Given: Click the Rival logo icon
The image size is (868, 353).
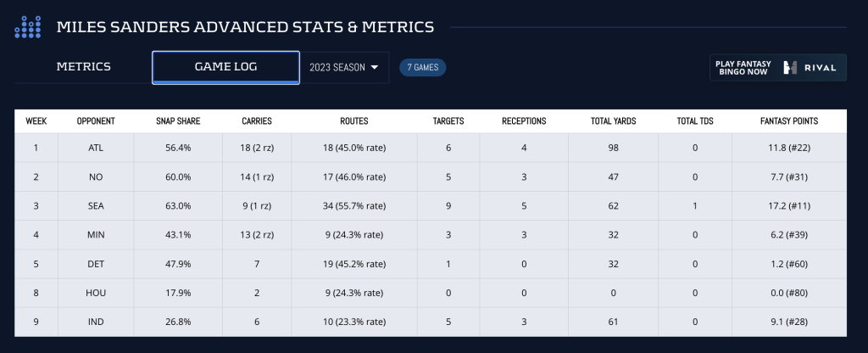Looking at the screenshot, I should (x=791, y=67).
